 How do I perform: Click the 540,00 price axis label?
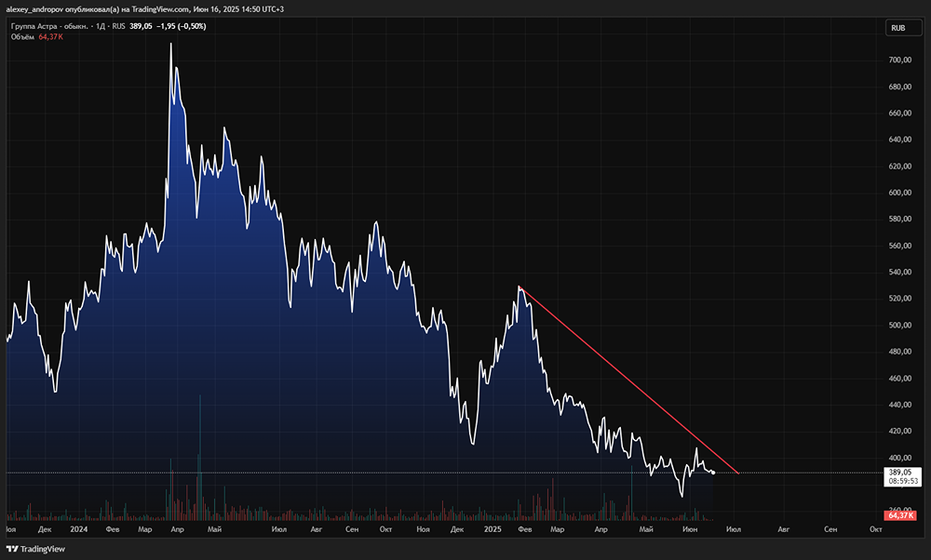coord(900,272)
